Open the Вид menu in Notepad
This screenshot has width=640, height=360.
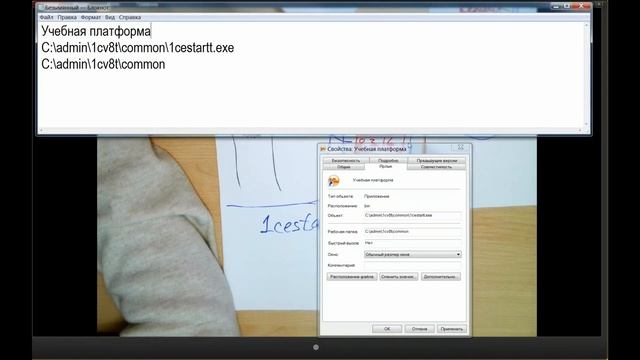(110, 18)
